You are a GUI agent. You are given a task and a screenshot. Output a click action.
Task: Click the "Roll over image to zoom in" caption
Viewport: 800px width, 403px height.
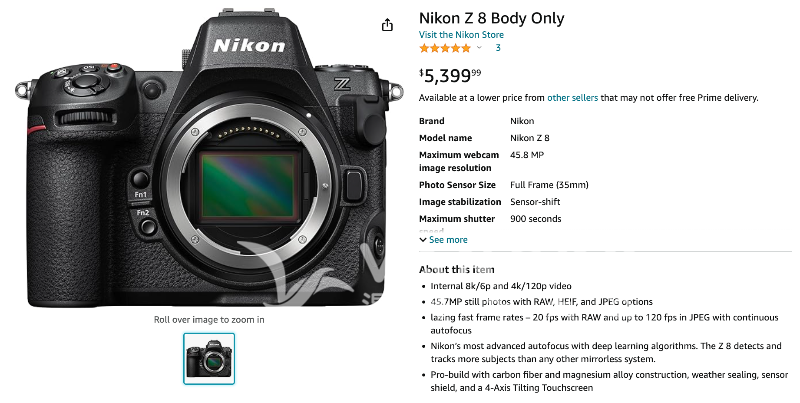(209, 320)
